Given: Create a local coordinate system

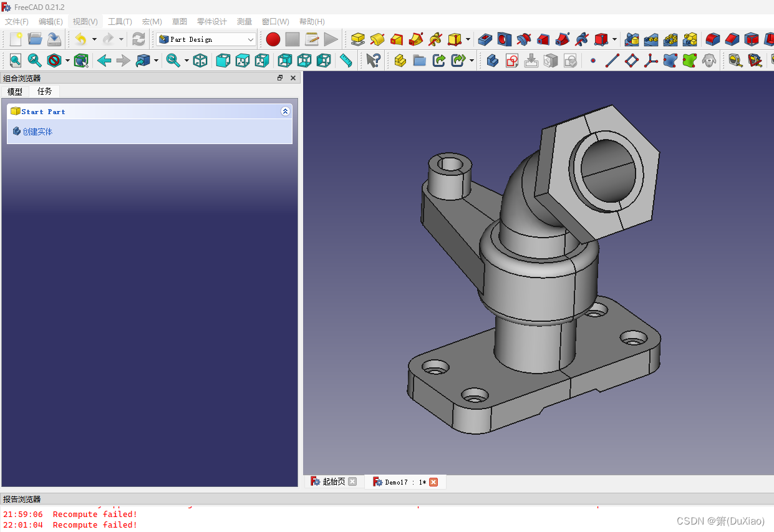Looking at the screenshot, I should 651,60.
